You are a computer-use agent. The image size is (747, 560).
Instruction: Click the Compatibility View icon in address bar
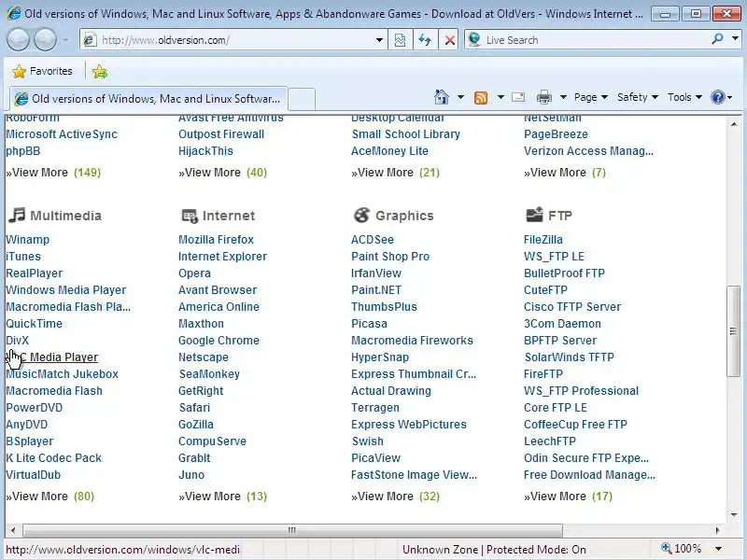pos(401,40)
